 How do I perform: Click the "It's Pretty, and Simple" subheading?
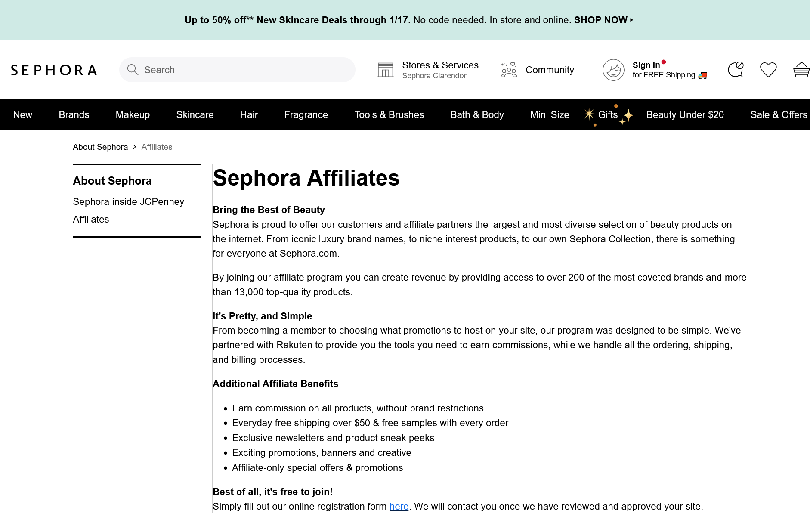click(x=262, y=316)
